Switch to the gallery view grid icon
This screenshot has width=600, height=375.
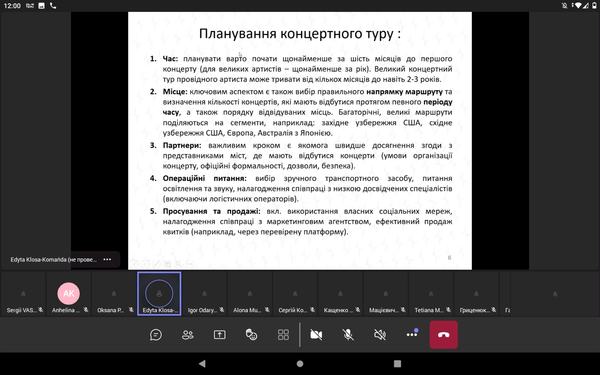click(x=283, y=335)
